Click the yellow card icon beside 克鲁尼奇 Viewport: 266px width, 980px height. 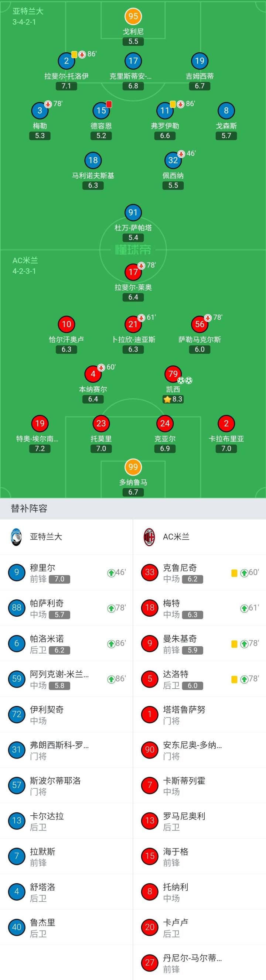coord(235,573)
